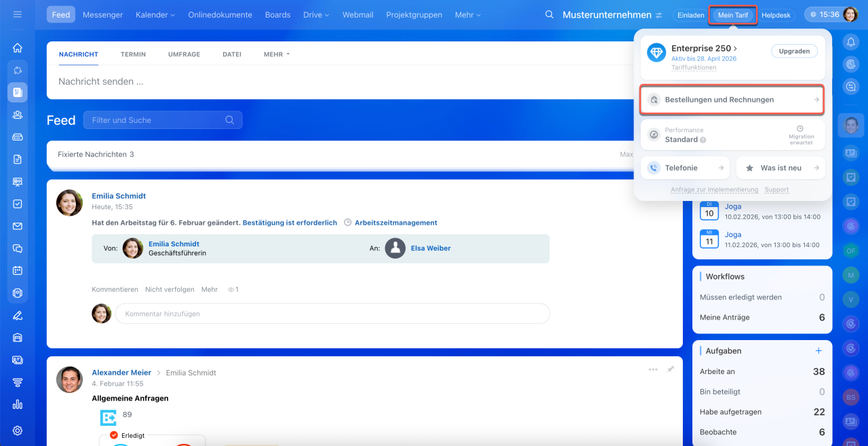The width and height of the screenshot is (868, 446).
Task: Expand the Kalender dropdown menu
Action: tap(155, 14)
